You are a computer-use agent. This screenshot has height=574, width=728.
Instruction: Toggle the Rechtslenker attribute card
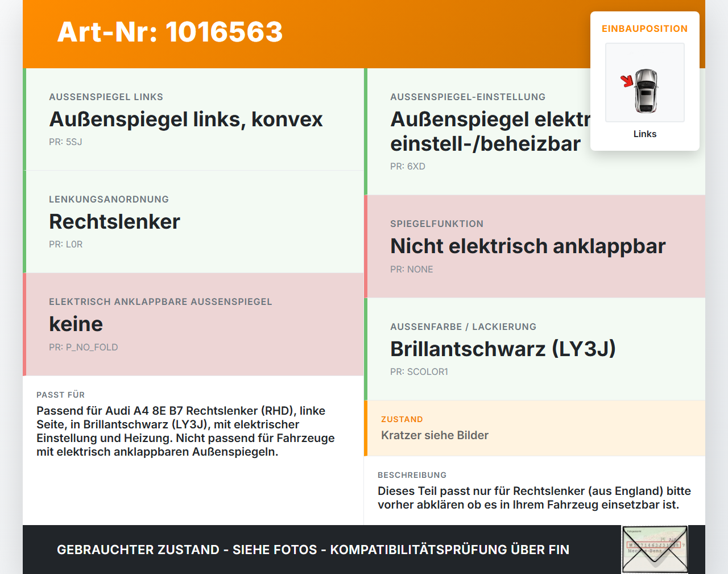coord(193,222)
